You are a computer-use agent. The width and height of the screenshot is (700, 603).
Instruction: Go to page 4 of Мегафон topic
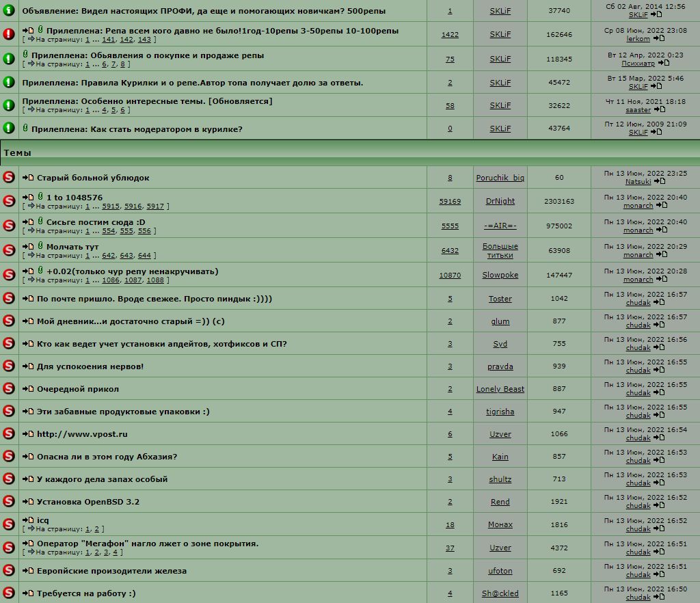click(x=115, y=552)
